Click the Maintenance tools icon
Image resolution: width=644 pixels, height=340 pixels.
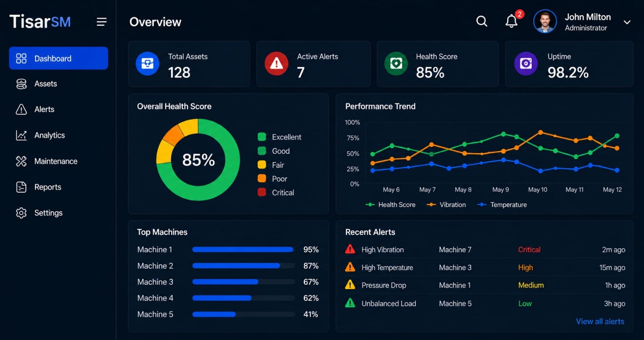coord(21,161)
